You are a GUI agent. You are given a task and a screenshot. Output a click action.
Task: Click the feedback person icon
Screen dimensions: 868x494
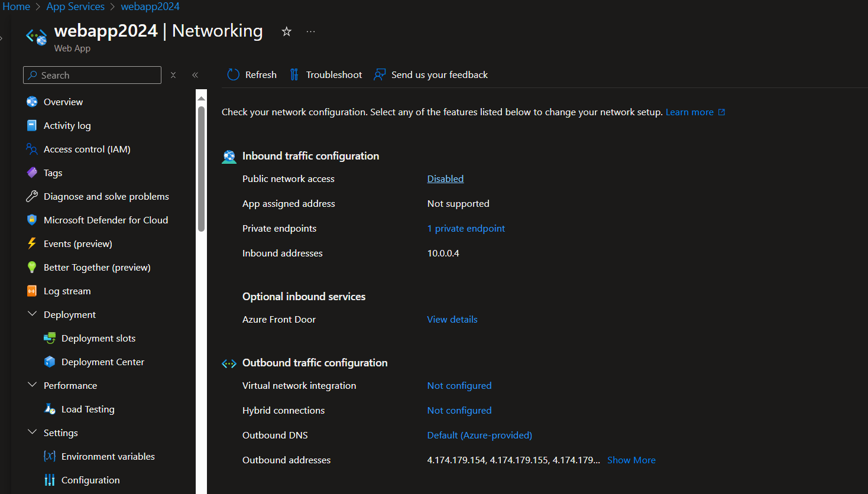tap(380, 74)
